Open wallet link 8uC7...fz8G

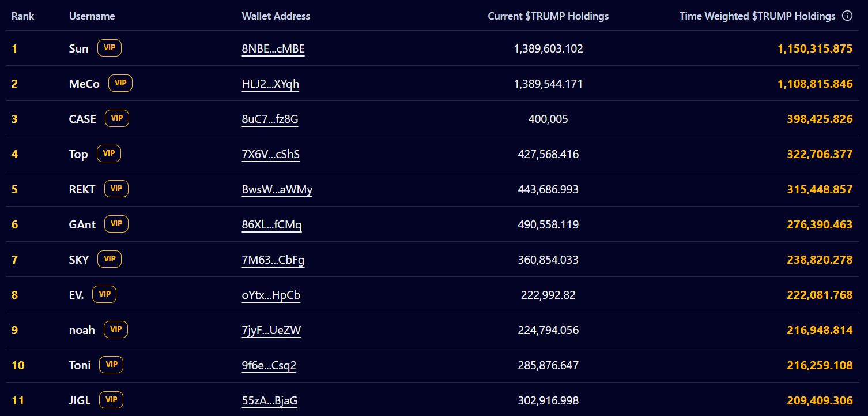[x=270, y=119]
